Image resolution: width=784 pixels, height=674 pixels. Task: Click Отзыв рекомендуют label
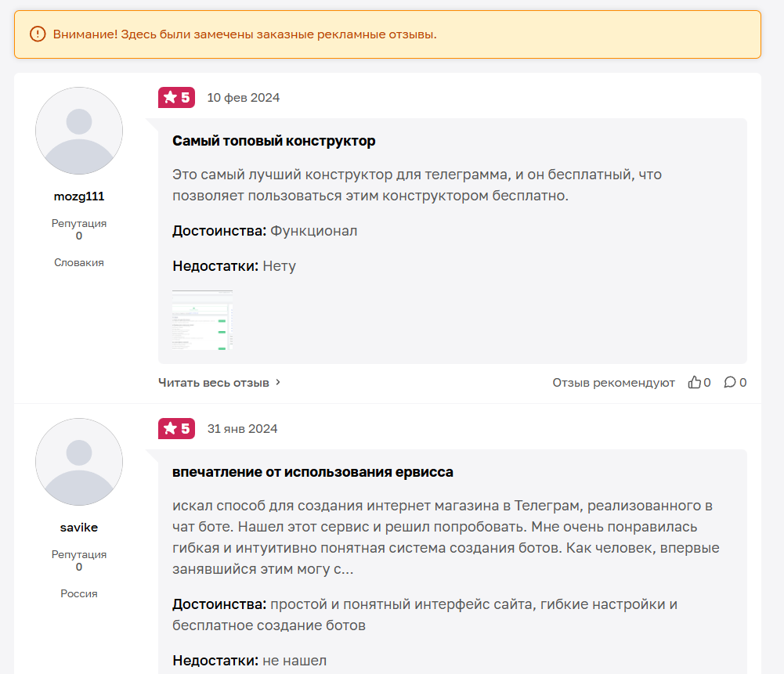tap(613, 383)
